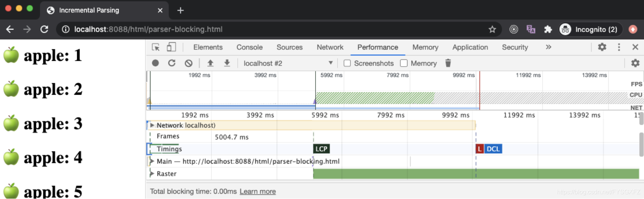Expand the Main thread track
644x199 pixels.
[152, 161]
